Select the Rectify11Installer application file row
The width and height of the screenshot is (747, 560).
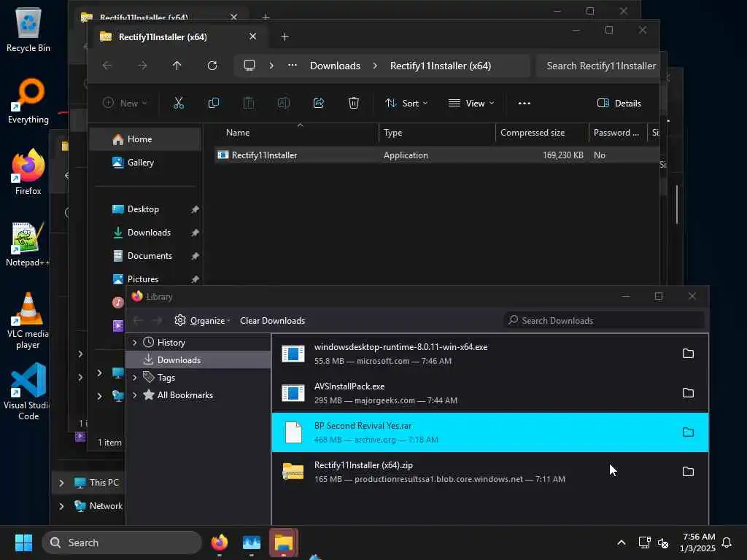(436, 155)
